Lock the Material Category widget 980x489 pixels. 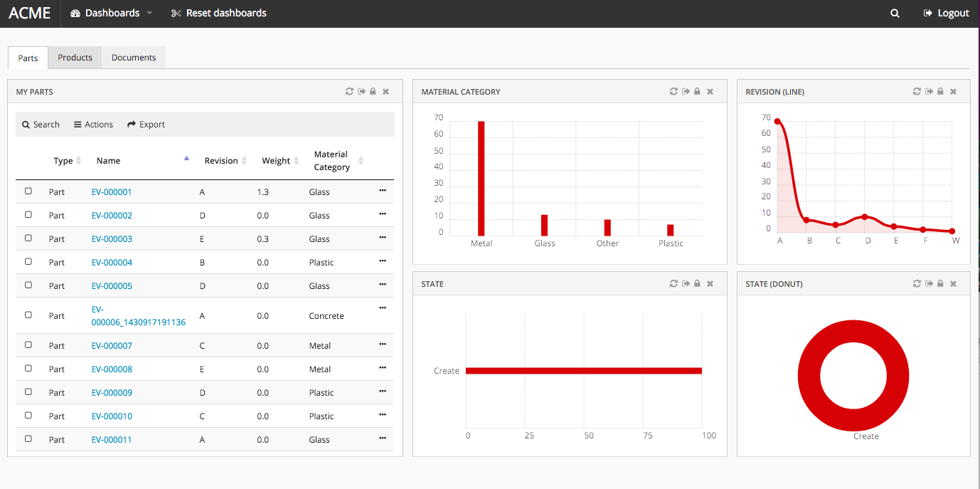pyautogui.click(x=697, y=92)
